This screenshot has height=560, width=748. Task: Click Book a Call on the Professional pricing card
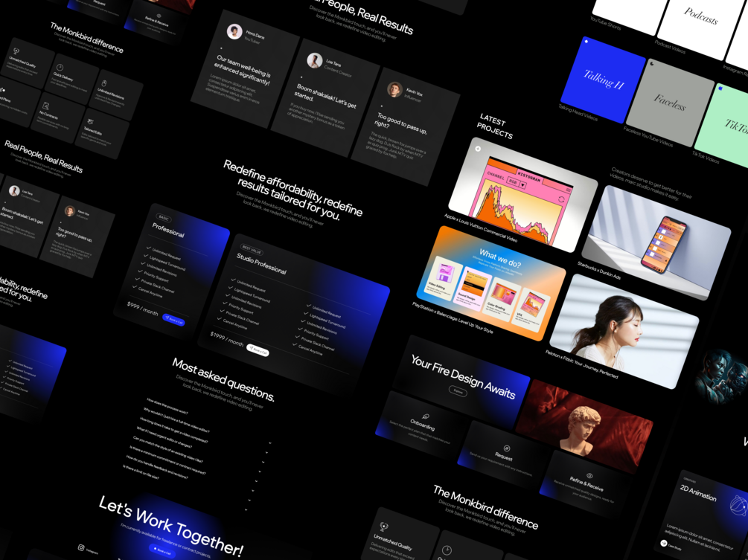[x=174, y=319]
